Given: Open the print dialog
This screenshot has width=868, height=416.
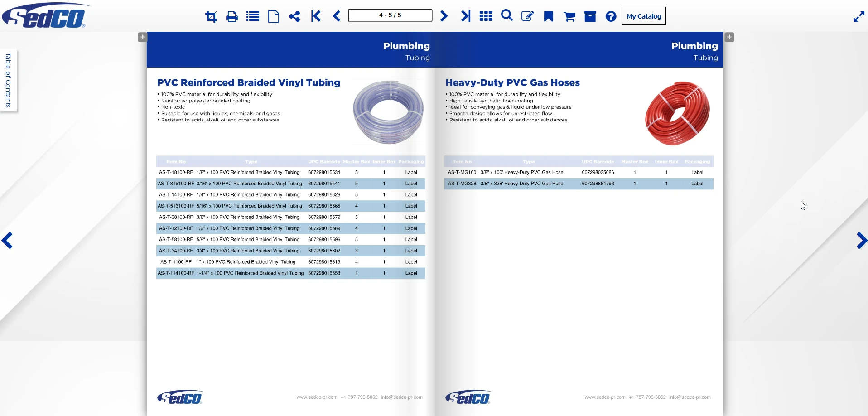Looking at the screenshot, I should coord(231,15).
